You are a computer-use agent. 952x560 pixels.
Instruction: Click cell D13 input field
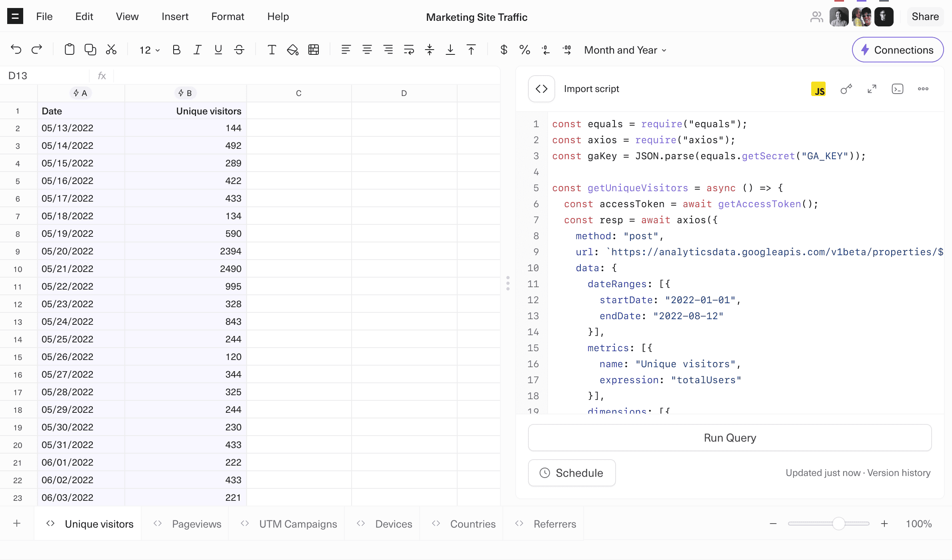pyautogui.click(x=404, y=322)
